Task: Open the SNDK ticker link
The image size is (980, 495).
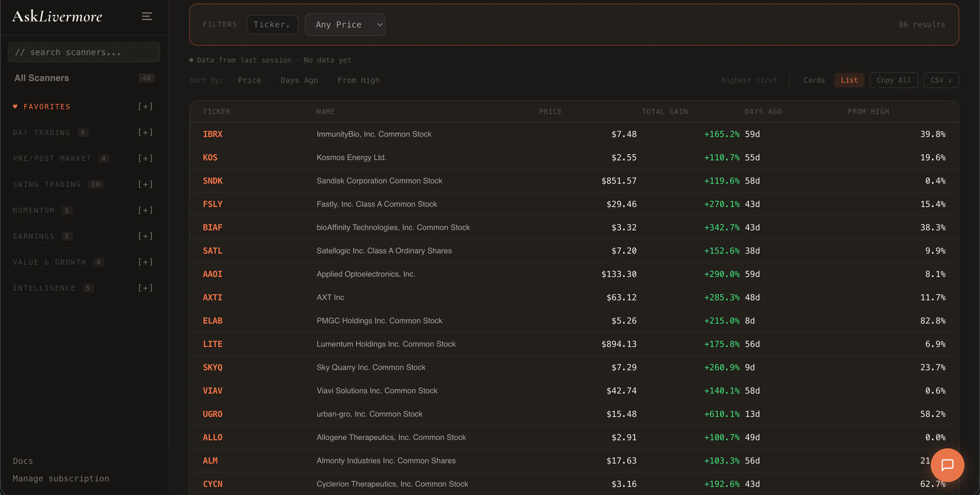Action: click(x=213, y=180)
